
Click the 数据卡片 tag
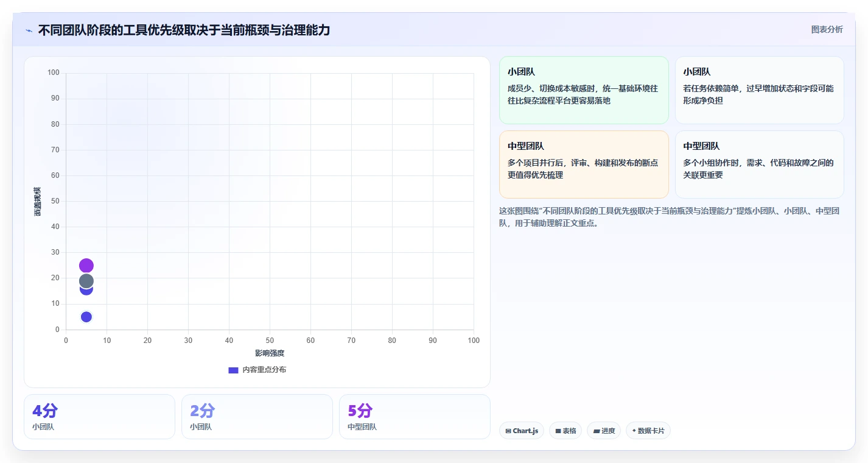pos(648,431)
